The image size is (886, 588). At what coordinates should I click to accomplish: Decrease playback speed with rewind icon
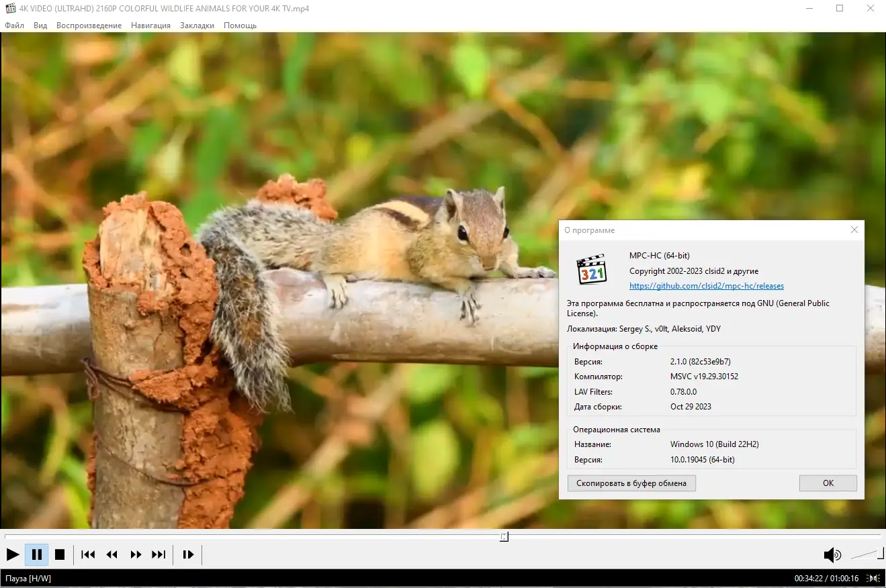pyautogui.click(x=112, y=554)
